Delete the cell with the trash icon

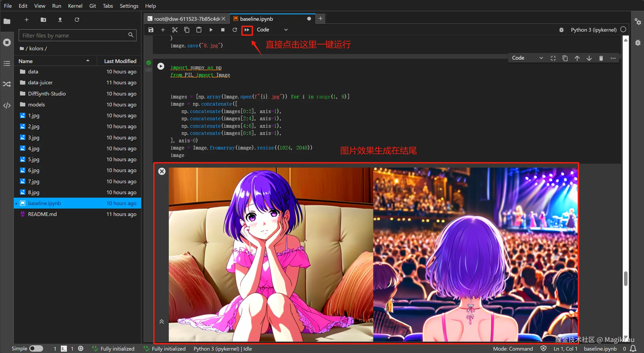coord(601,58)
